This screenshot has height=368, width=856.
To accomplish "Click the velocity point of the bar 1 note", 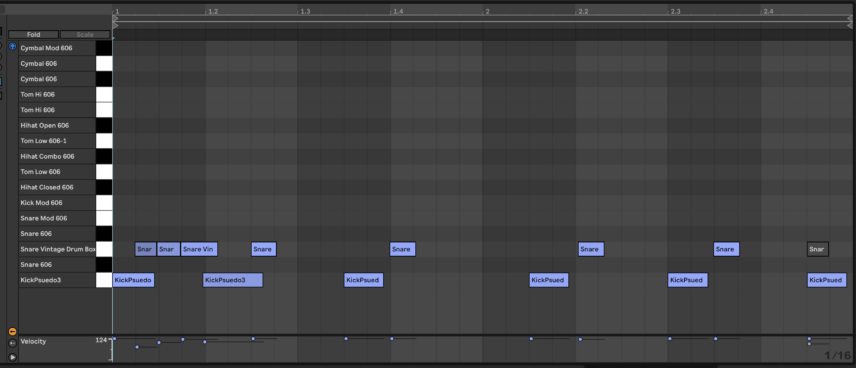I will point(114,339).
